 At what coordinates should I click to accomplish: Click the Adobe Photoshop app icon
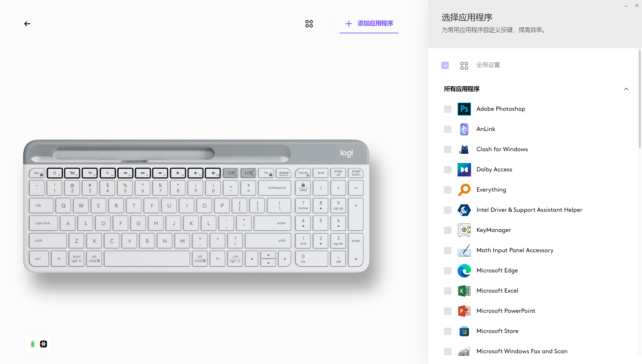tap(464, 109)
